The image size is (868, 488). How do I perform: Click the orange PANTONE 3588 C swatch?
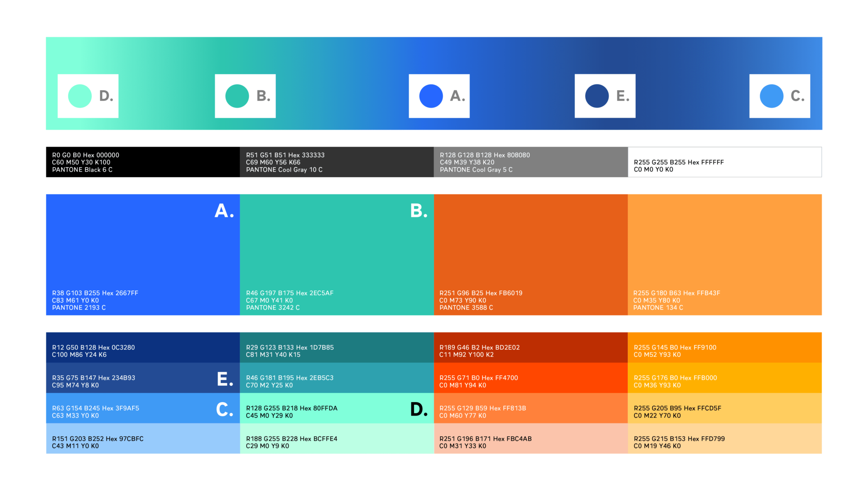531,254
